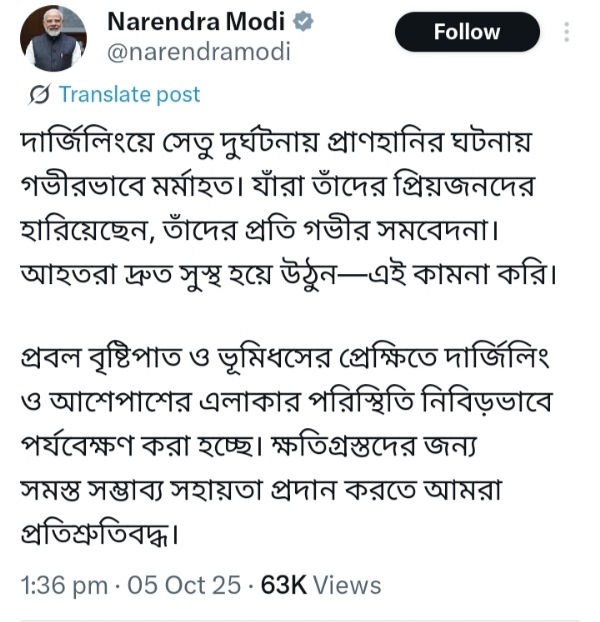Follow Narendra Modi
Image resolution: width=600 pixels, height=622 pixels.
pos(467,33)
